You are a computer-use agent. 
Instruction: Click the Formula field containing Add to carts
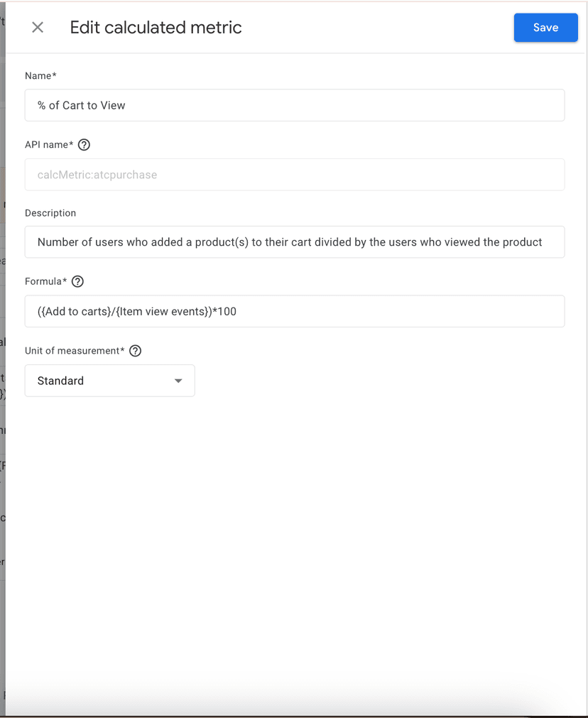pos(294,311)
